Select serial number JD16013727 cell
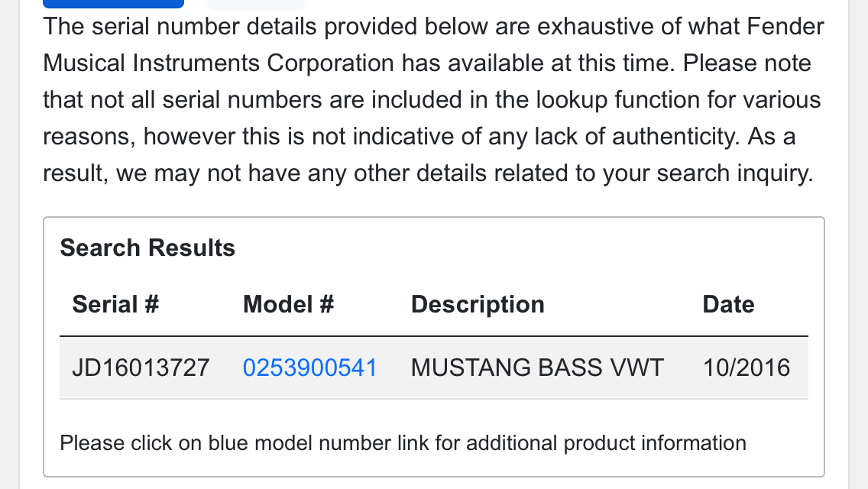Image resolution: width=868 pixels, height=489 pixels. (141, 368)
